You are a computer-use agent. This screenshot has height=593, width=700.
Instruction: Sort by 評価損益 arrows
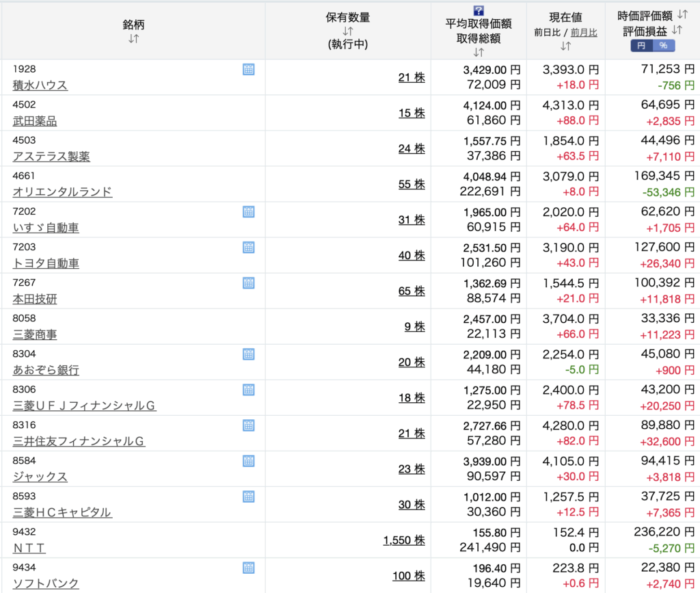pos(677,30)
